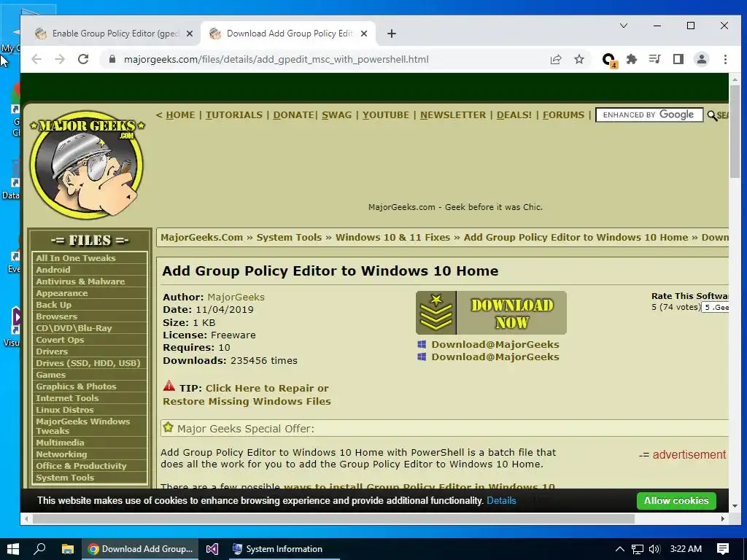The image size is (747, 560).
Task: Open the extension icon with badge 4
Action: (x=609, y=60)
